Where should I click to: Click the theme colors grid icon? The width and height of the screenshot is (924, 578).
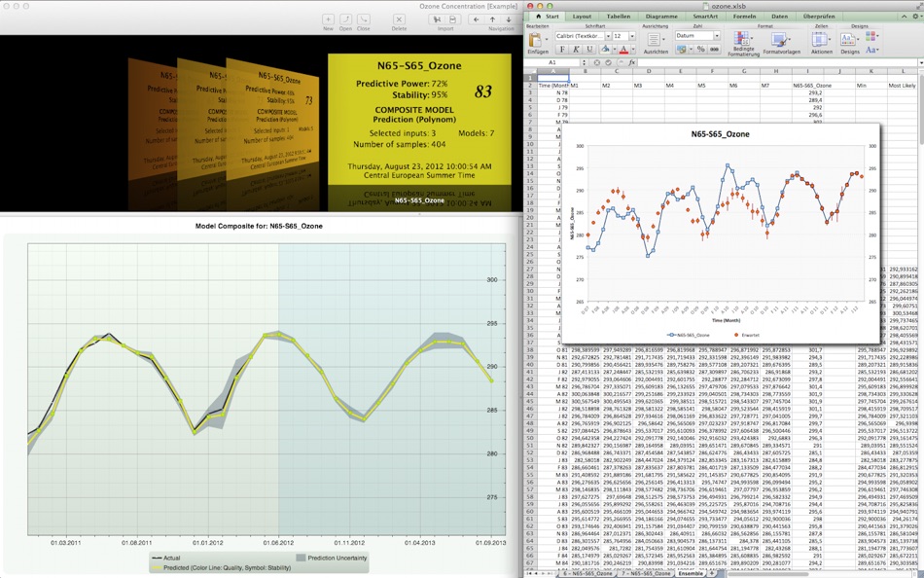(871, 37)
